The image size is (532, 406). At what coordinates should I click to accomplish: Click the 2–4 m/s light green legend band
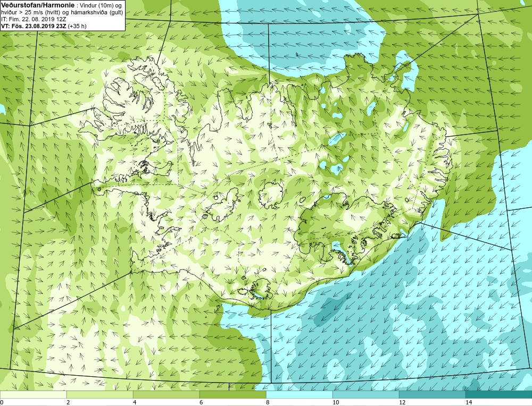click(100, 394)
